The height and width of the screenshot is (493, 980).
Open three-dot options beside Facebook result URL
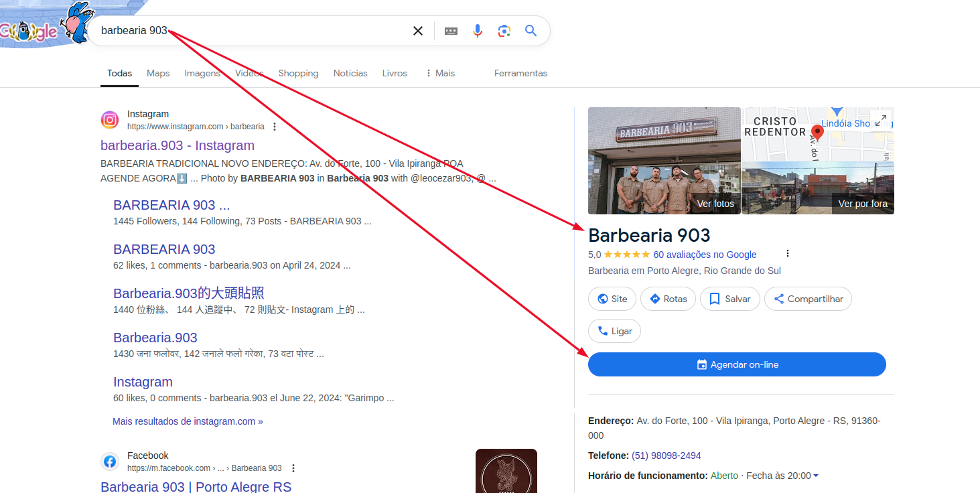(x=293, y=468)
